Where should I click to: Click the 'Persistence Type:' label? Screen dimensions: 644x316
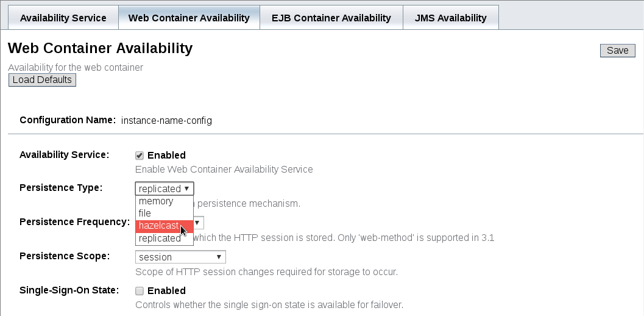(x=61, y=188)
